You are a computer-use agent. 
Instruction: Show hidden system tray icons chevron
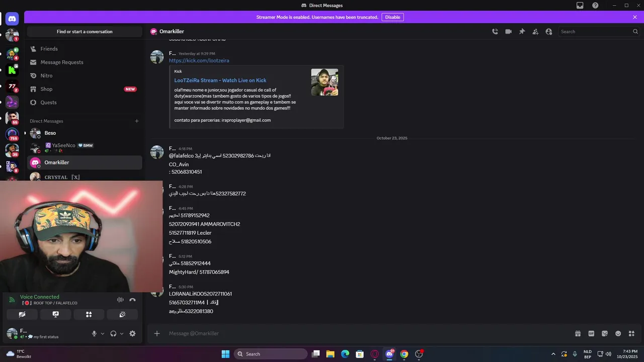(x=553, y=354)
